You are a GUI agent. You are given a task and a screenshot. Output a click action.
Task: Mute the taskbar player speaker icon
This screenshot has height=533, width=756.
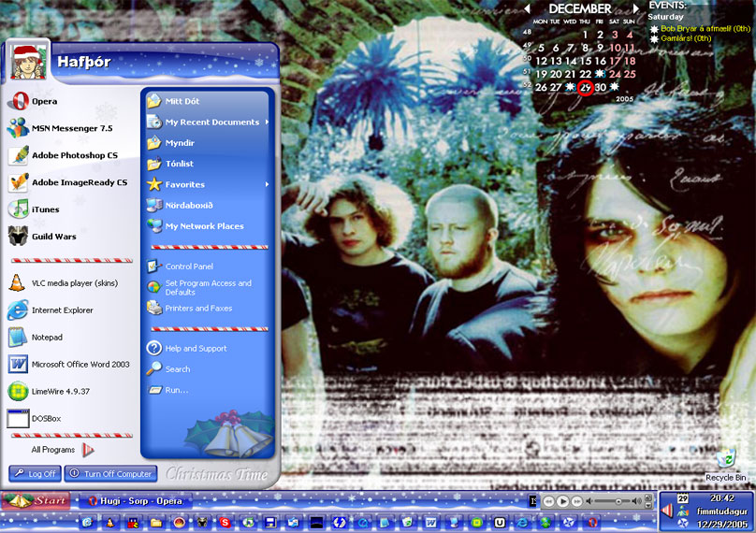tap(589, 501)
